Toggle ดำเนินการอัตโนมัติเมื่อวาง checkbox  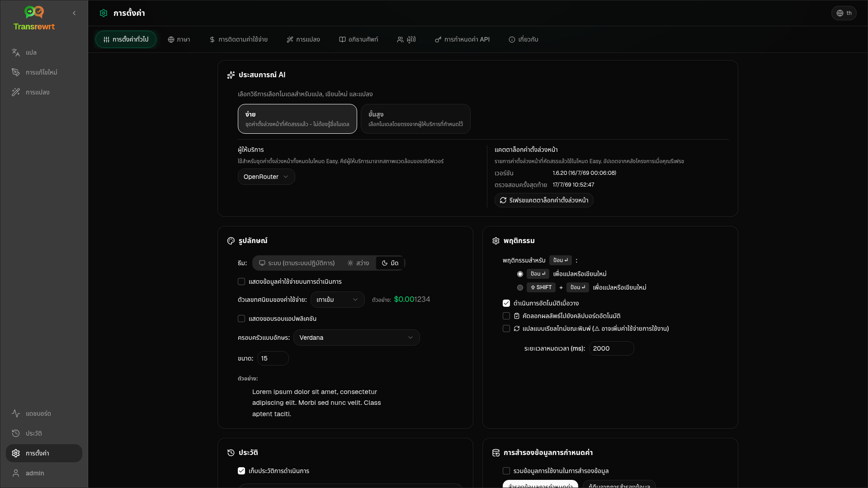(506, 303)
